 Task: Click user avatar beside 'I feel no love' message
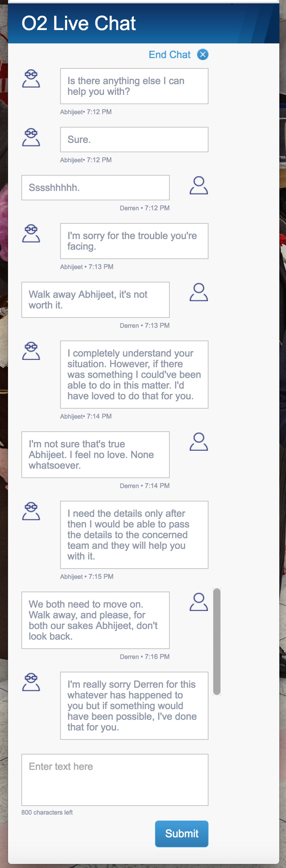click(x=199, y=442)
